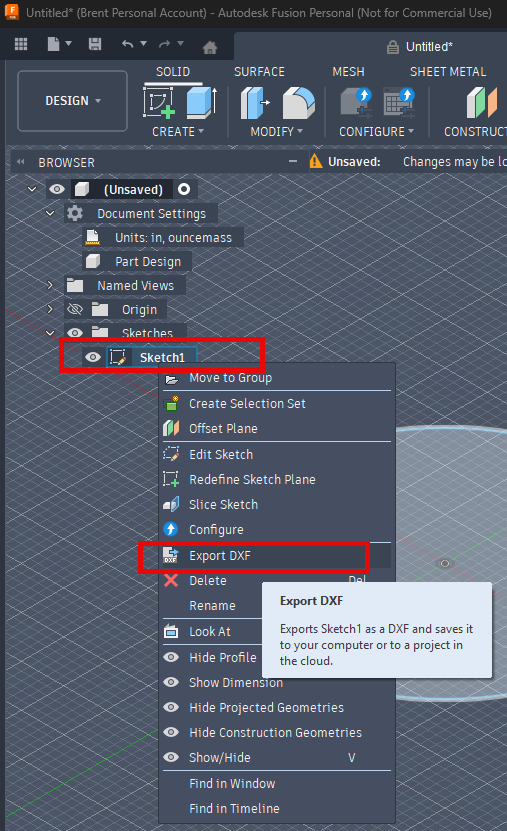Screen dimensions: 507x831
Task: Select the Fillet modify icon
Action: (x=298, y=103)
